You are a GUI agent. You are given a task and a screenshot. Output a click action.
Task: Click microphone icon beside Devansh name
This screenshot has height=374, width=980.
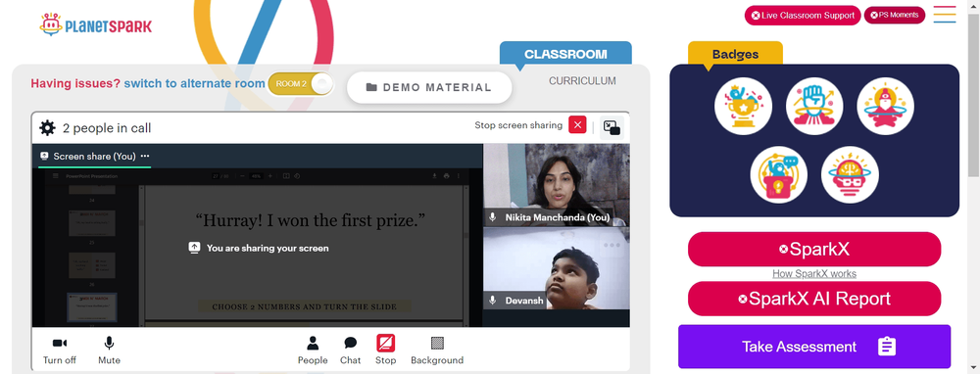pos(493,301)
